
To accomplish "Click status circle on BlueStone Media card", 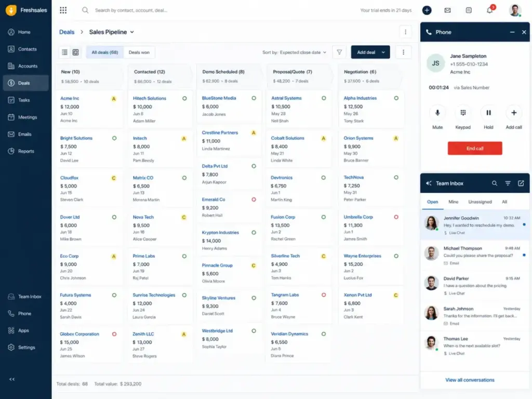I will pyautogui.click(x=254, y=98).
